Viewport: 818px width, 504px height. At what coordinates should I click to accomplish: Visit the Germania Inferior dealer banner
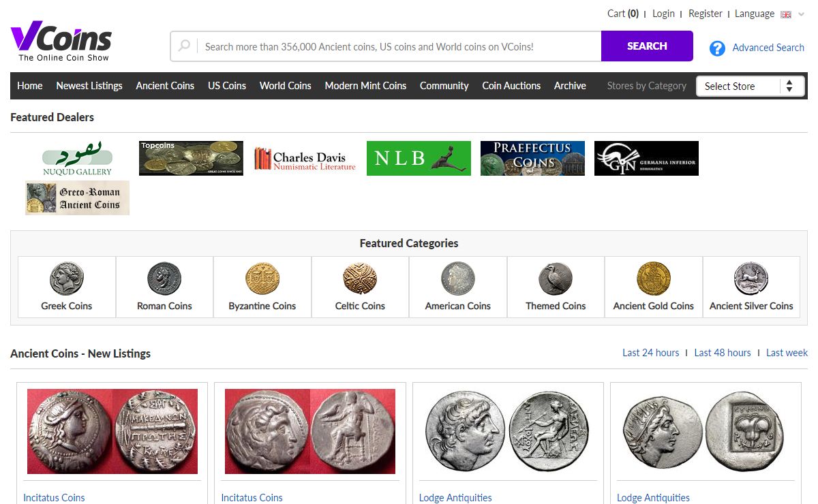point(646,158)
